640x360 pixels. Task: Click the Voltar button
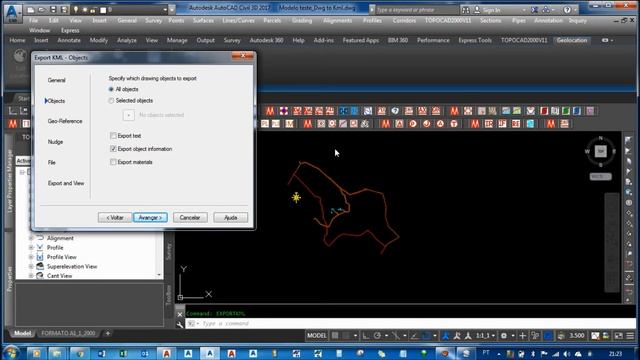pos(115,218)
